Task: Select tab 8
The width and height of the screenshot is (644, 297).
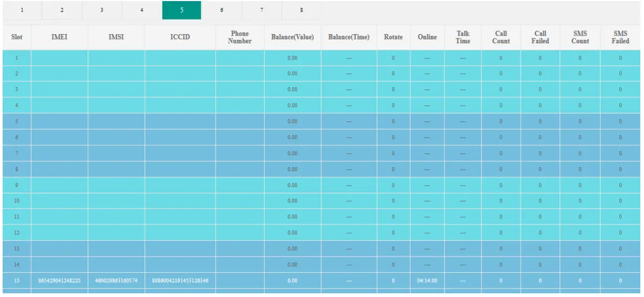Action: [x=301, y=10]
